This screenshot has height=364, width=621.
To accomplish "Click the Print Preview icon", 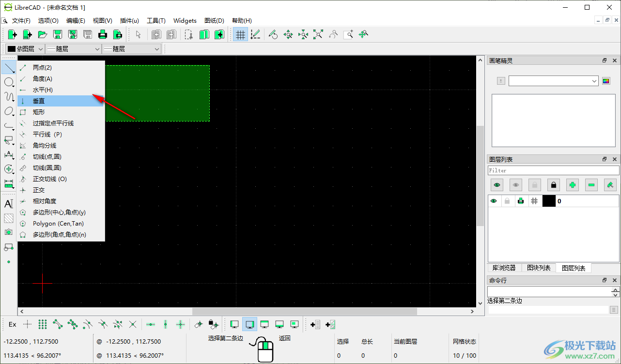I will 117,34.
